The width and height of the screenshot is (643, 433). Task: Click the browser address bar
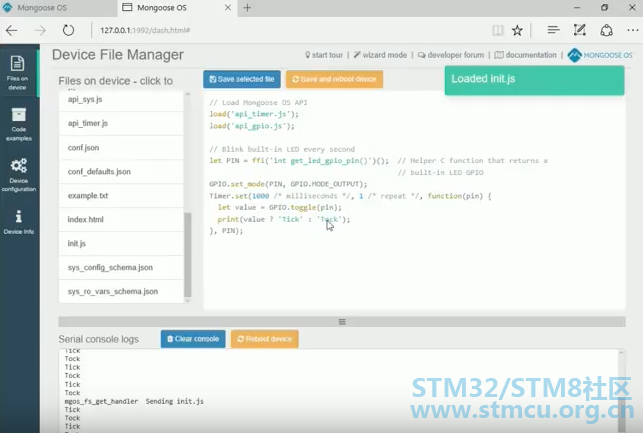287,30
